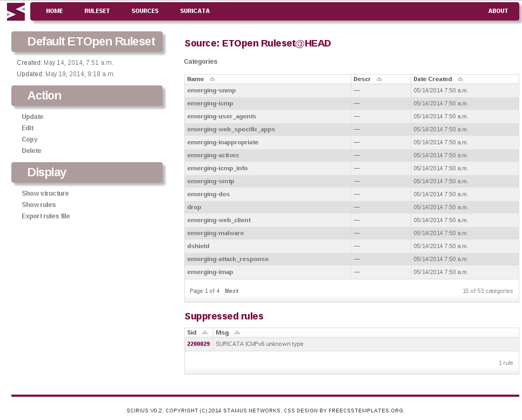
Task: Sort categories by Descr arrow
Action: [x=379, y=79]
